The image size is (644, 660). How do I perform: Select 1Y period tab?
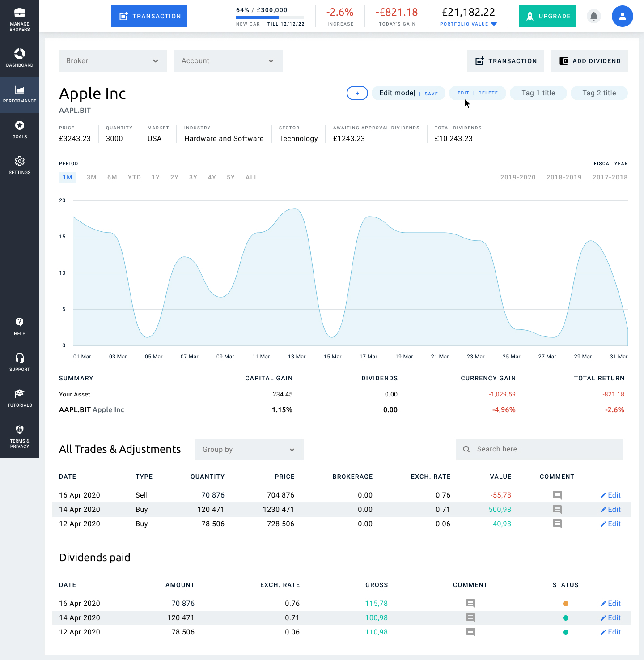156,177
